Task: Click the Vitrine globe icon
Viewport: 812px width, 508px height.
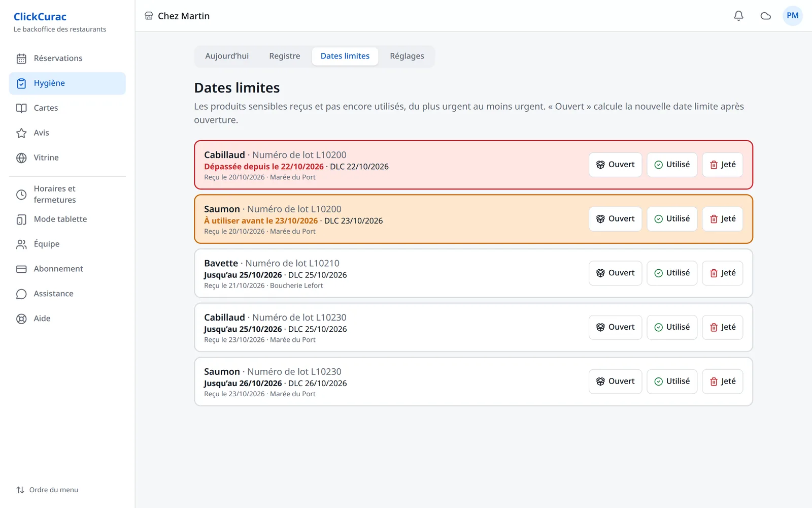Action: [21, 158]
